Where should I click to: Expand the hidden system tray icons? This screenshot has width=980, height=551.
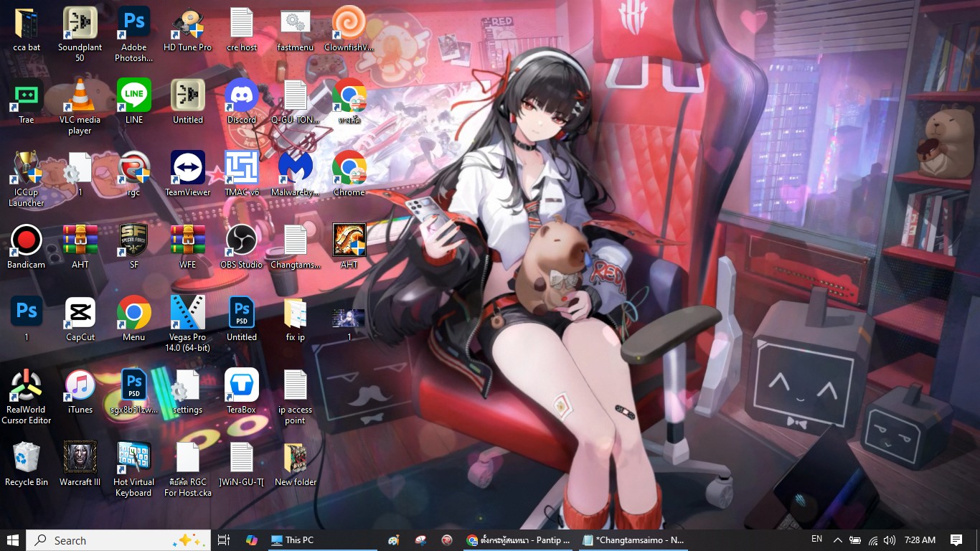[x=837, y=540]
